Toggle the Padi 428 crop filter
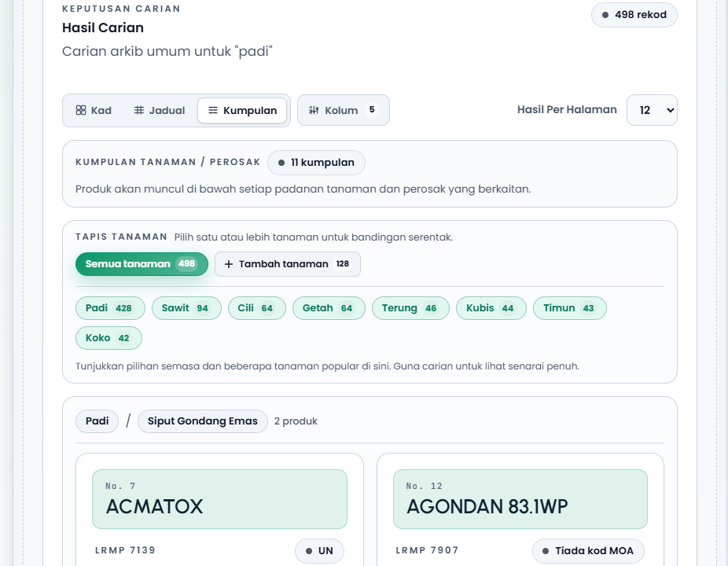The width and height of the screenshot is (728, 566). pyautogui.click(x=110, y=308)
